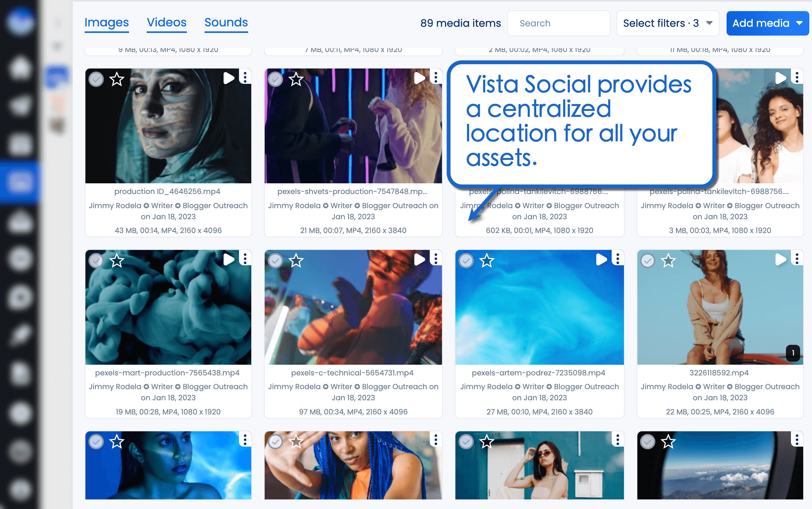Play the production ID_4646256.mp4 video
The width and height of the screenshot is (812, 509).
229,77
